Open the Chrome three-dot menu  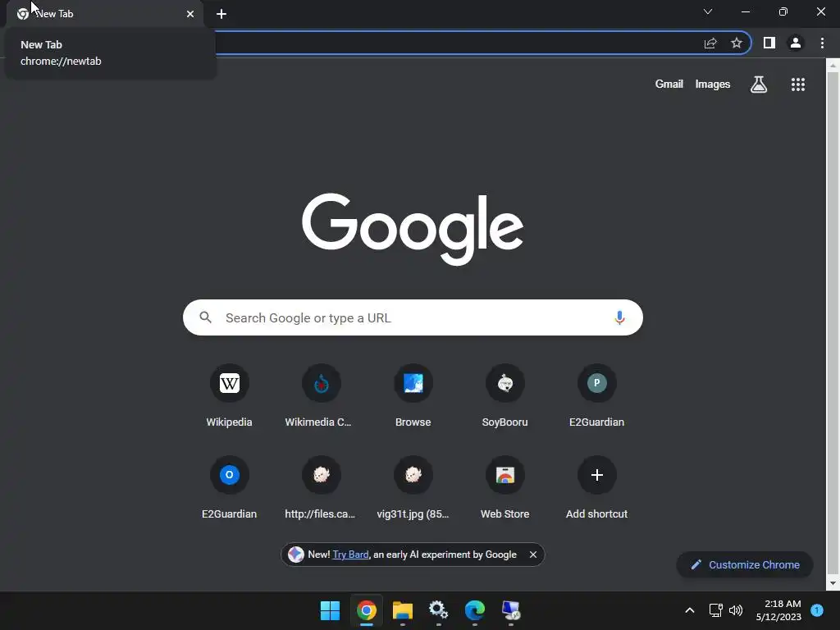(822, 43)
